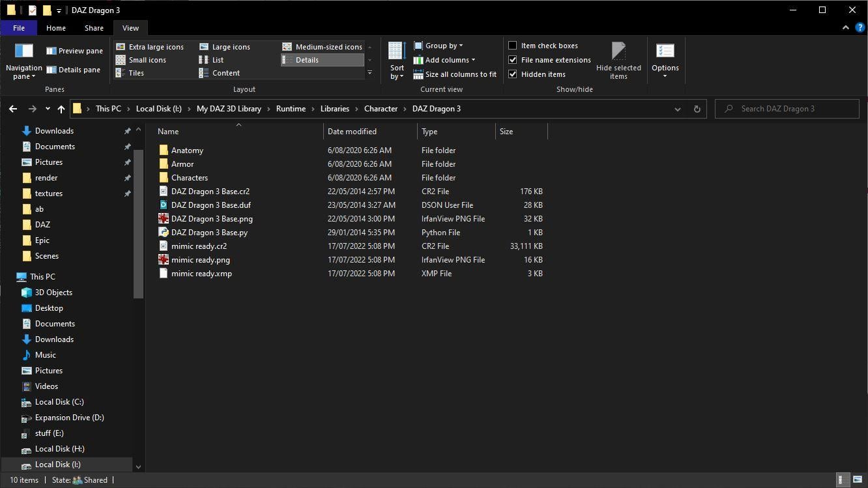Select Small icons layout
The width and height of the screenshot is (868, 488).
coord(141,60)
